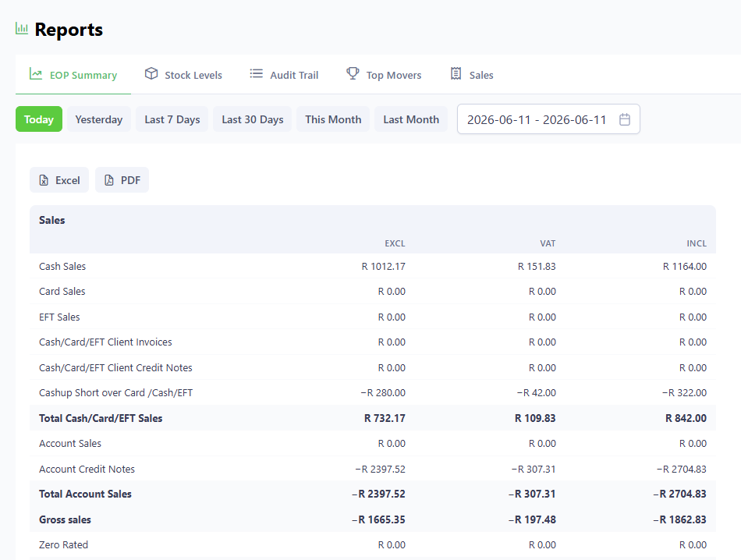Viewport: 741px width, 560px height.
Task: Click the PDF file icon
Action: tap(108, 180)
